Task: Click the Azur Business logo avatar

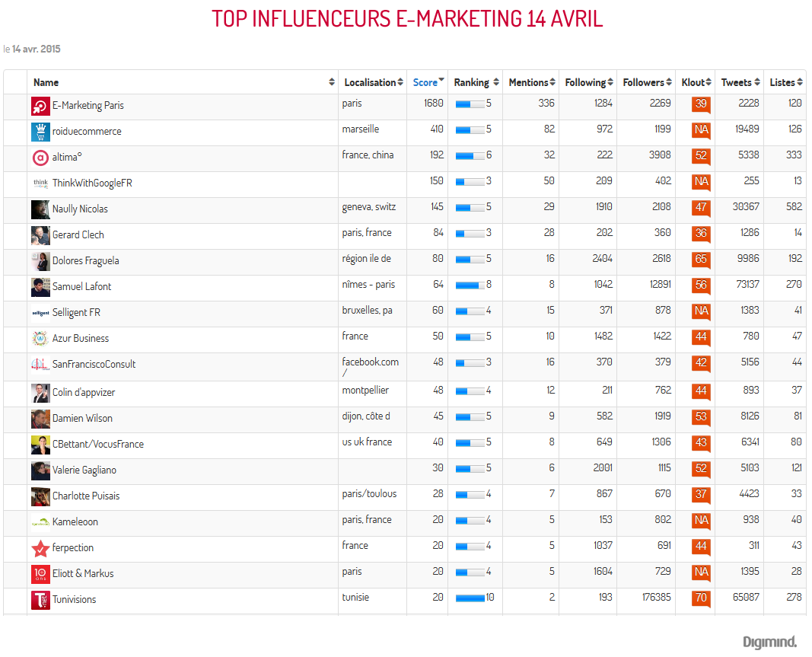Action: [x=40, y=339]
